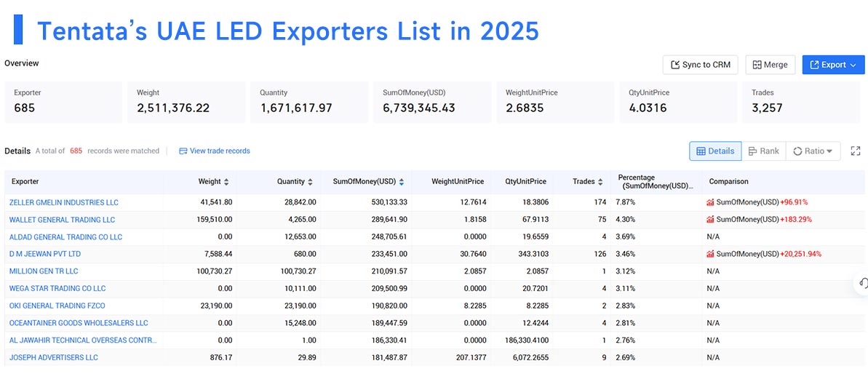Sort by the Weight column arrows
The height and width of the screenshot is (374, 868).
[226, 181]
